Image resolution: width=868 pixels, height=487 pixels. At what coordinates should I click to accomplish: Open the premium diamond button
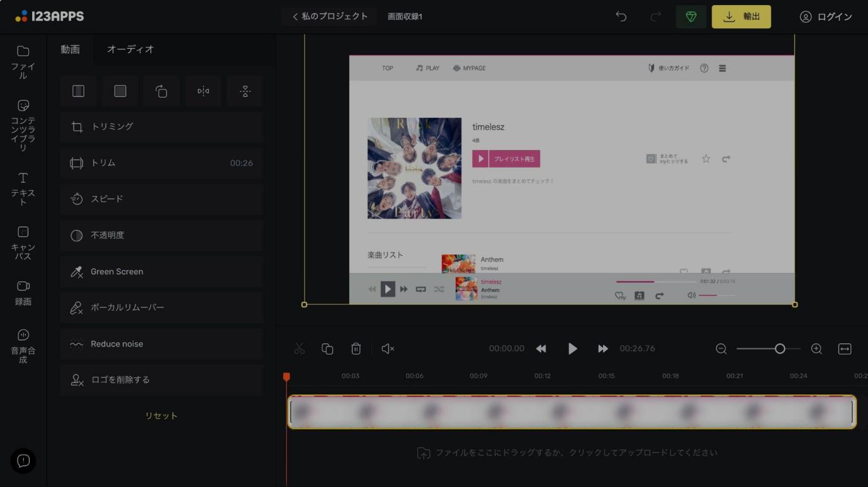pos(691,17)
